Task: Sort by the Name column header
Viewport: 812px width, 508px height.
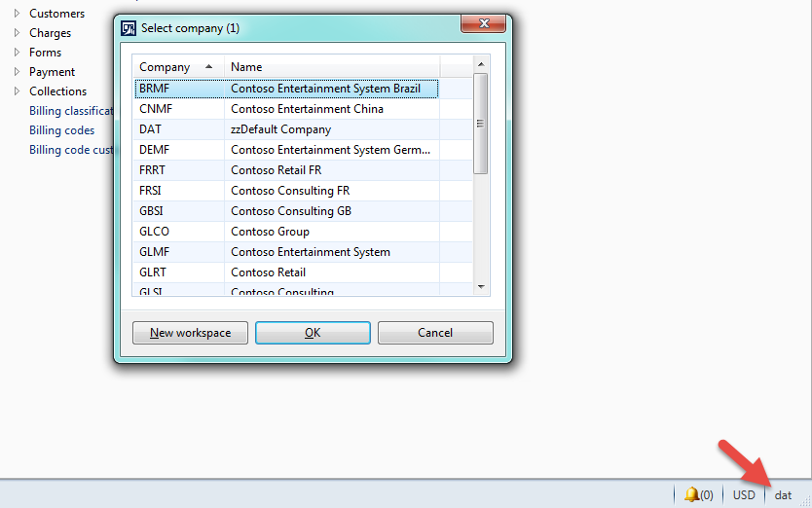Action: (332, 67)
